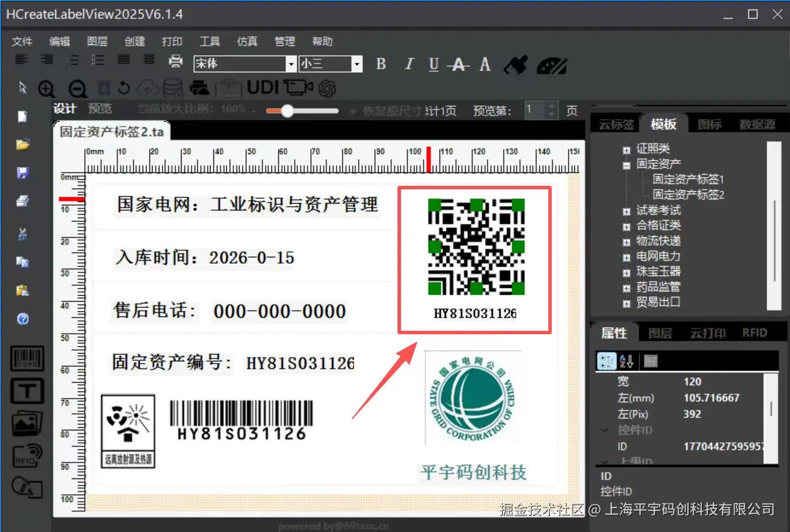Click the rotate/undo circular arrow icon
Screen dimensions: 790x532
point(123,88)
